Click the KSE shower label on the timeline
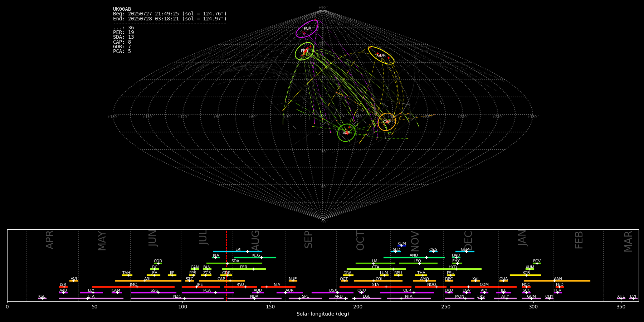 coord(42,297)
